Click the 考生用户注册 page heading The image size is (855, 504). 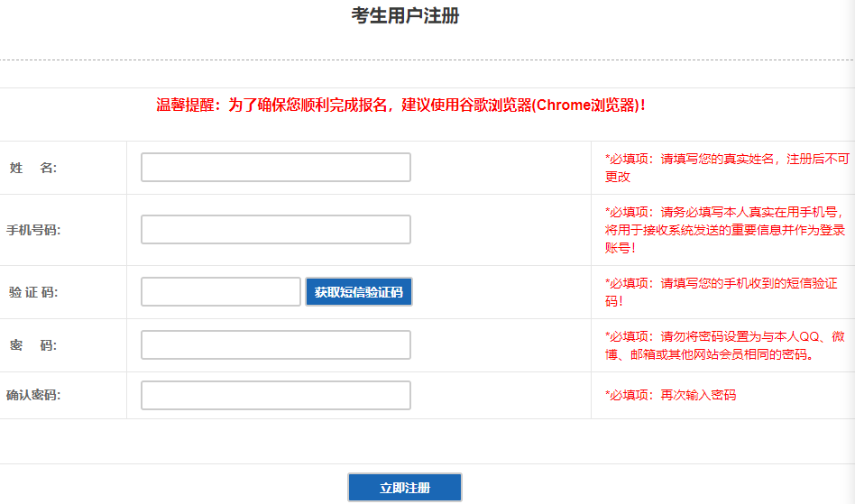tap(405, 15)
